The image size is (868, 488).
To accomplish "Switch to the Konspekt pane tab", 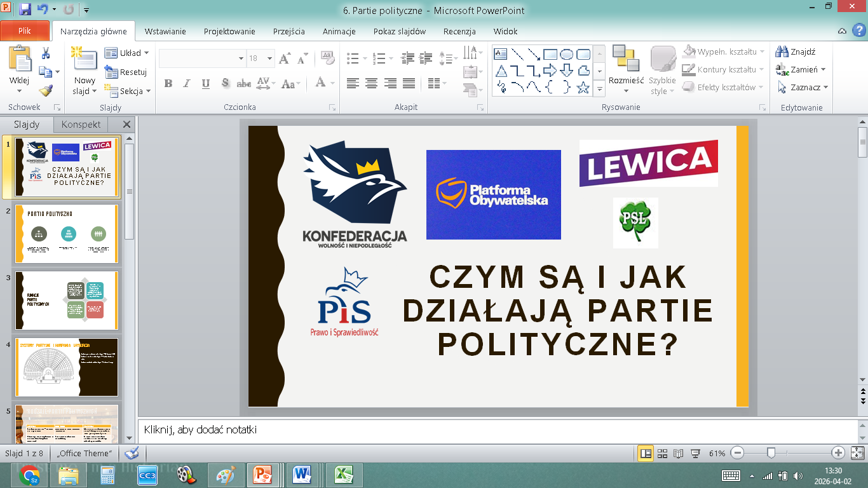I will [81, 125].
